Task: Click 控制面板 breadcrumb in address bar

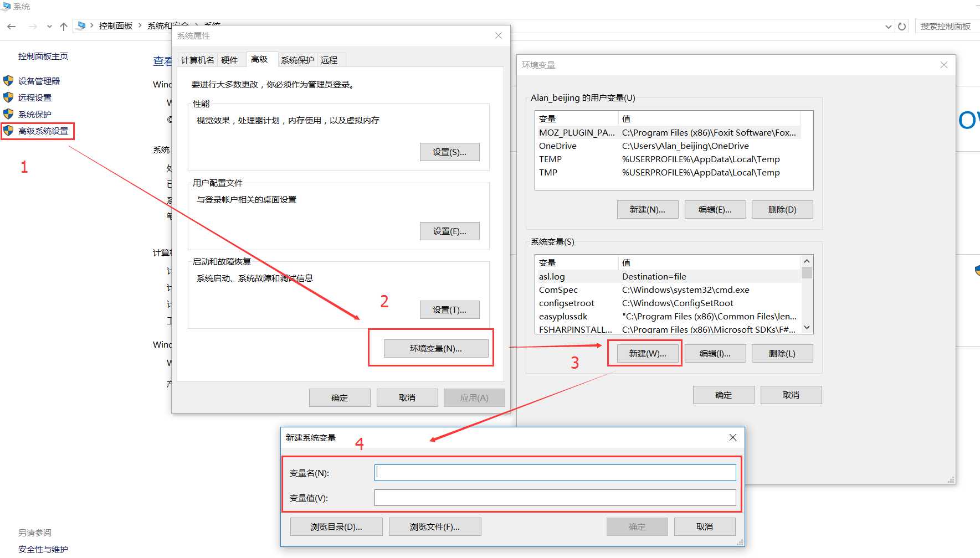Action: [116, 26]
